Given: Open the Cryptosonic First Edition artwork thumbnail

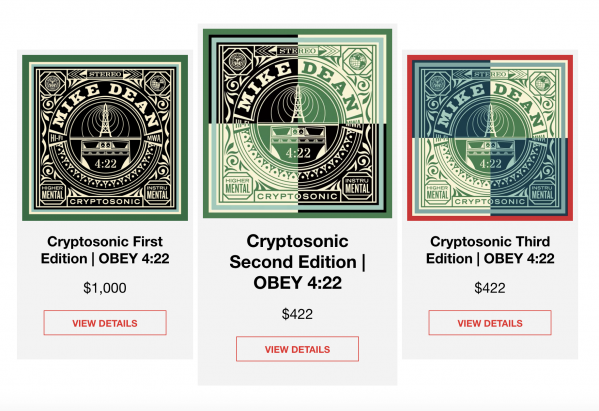Looking at the screenshot, I should 105,138.
